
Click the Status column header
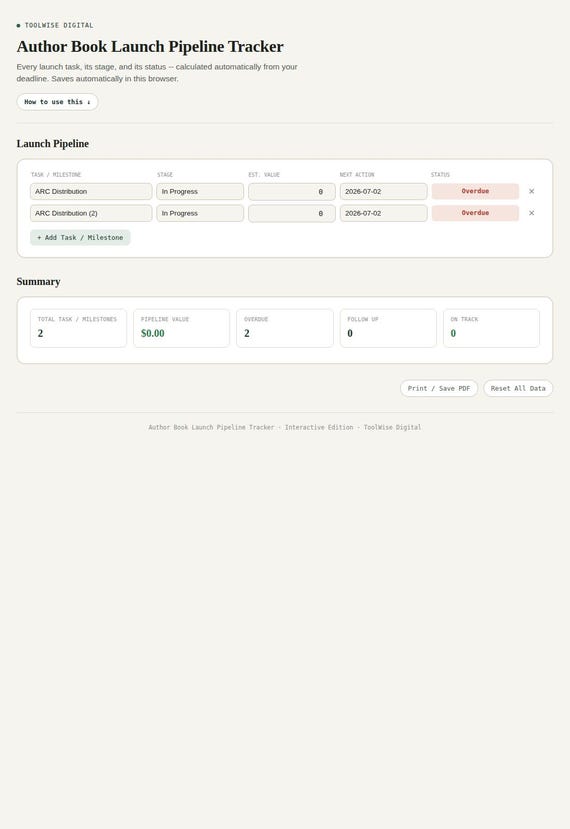pos(440,174)
